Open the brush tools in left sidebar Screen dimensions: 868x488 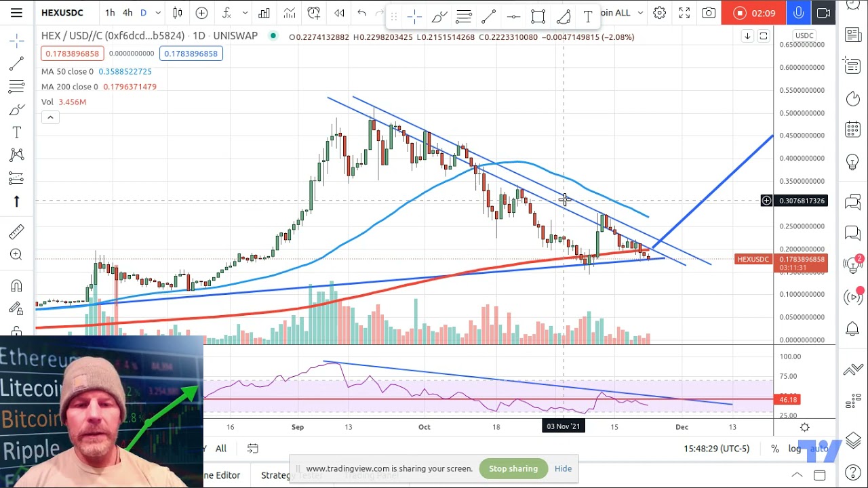point(16,110)
